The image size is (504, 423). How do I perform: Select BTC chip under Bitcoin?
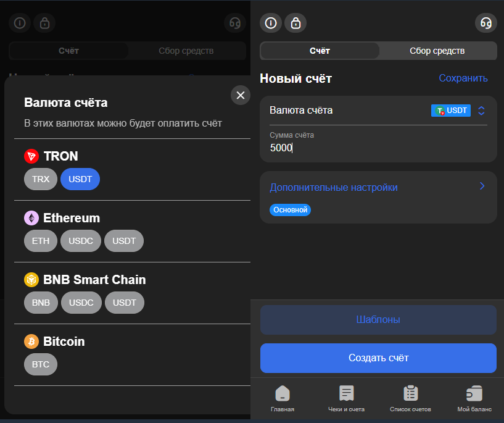[x=41, y=364]
